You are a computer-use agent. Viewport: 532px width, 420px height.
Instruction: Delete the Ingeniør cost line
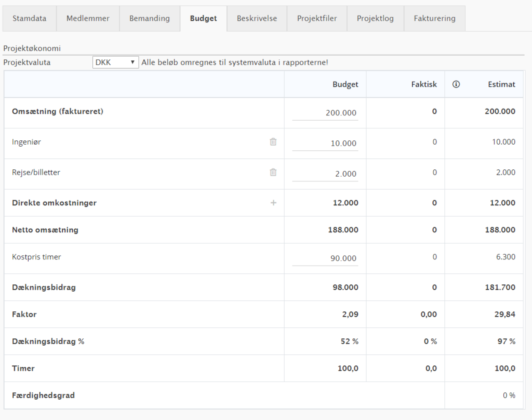(273, 142)
